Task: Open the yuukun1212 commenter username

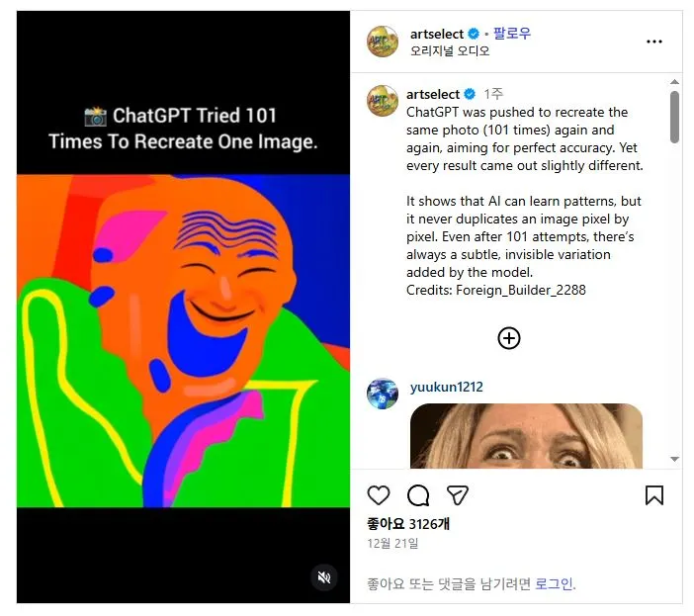Action: (x=447, y=388)
